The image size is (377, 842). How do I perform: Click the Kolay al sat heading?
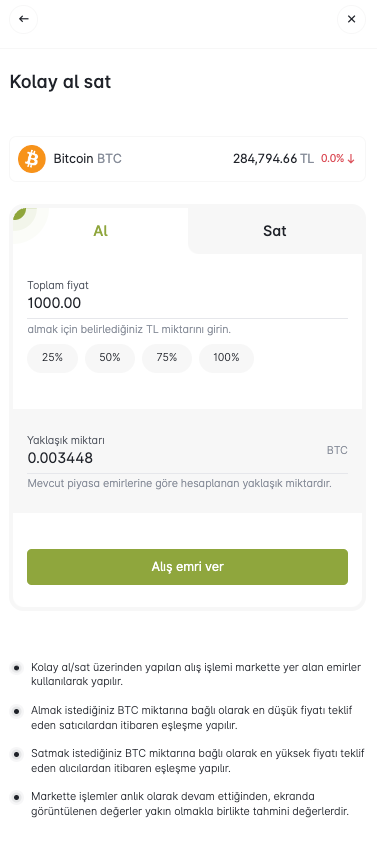[60, 82]
